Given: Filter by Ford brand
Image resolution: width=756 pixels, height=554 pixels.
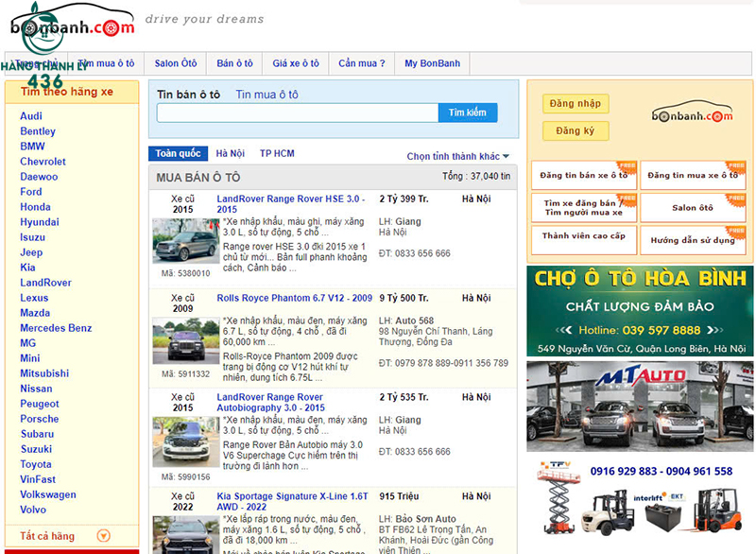Looking at the screenshot, I should click(x=31, y=191).
